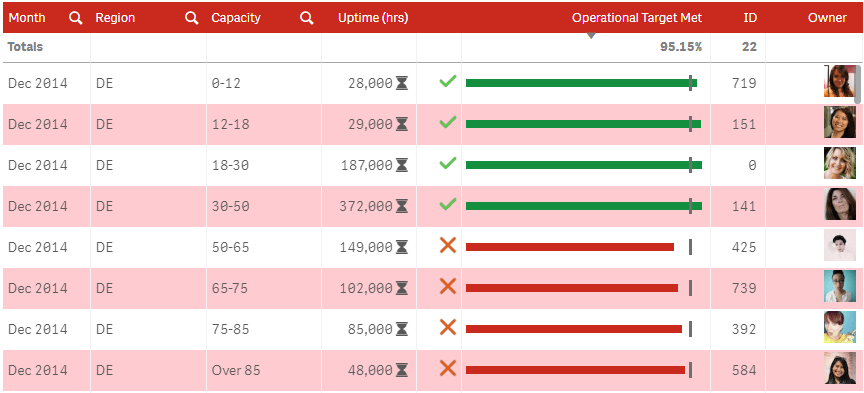Image resolution: width=864 pixels, height=393 pixels.
Task: Click the hourglass icon beside 48,000
Action: tap(402, 370)
